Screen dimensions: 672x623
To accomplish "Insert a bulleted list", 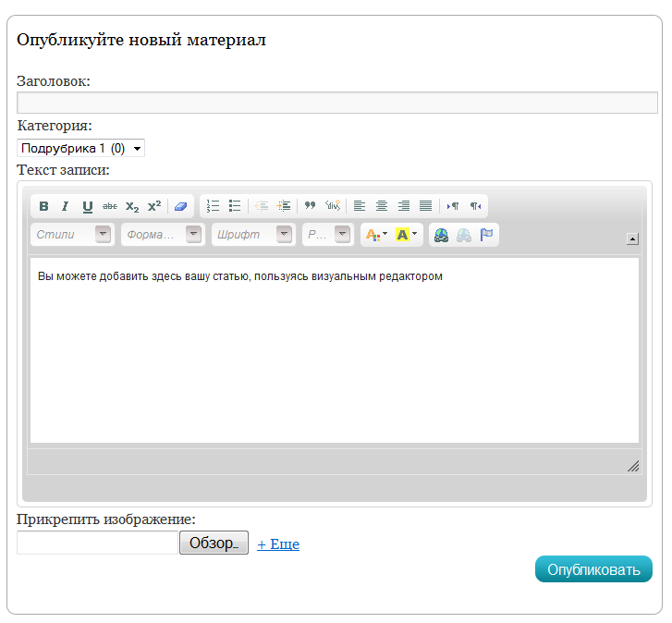I will 235,206.
